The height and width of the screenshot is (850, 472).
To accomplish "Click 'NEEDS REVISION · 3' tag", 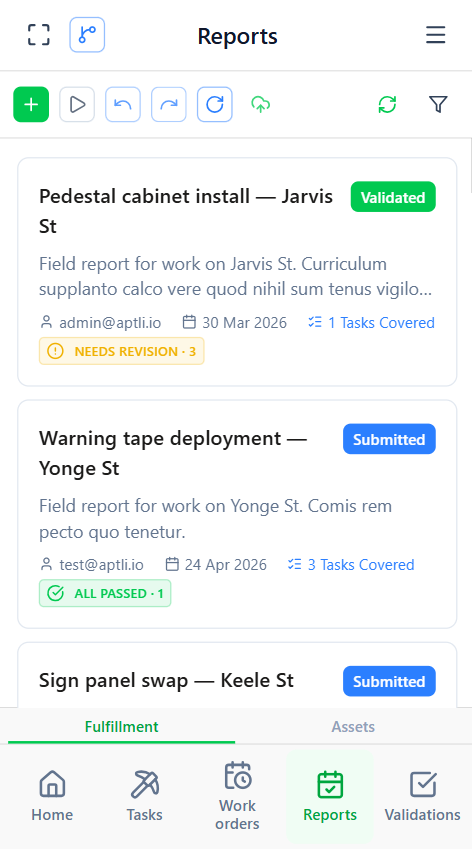I will pyautogui.click(x=121, y=351).
